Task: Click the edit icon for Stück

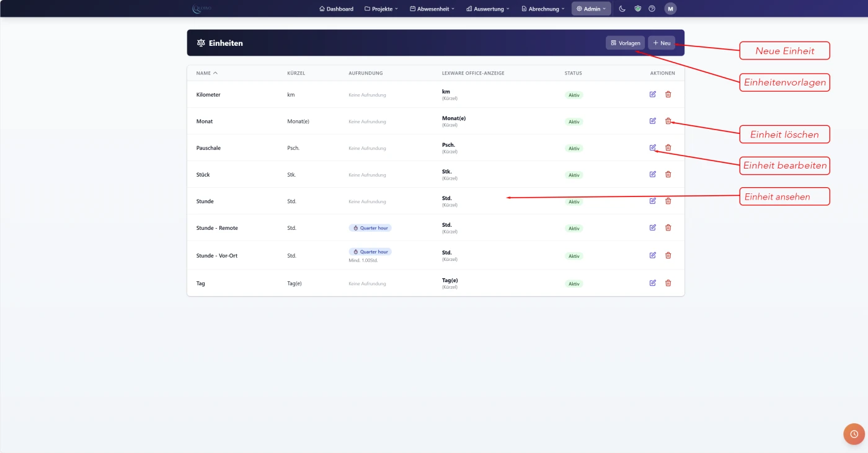Action: click(652, 174)
